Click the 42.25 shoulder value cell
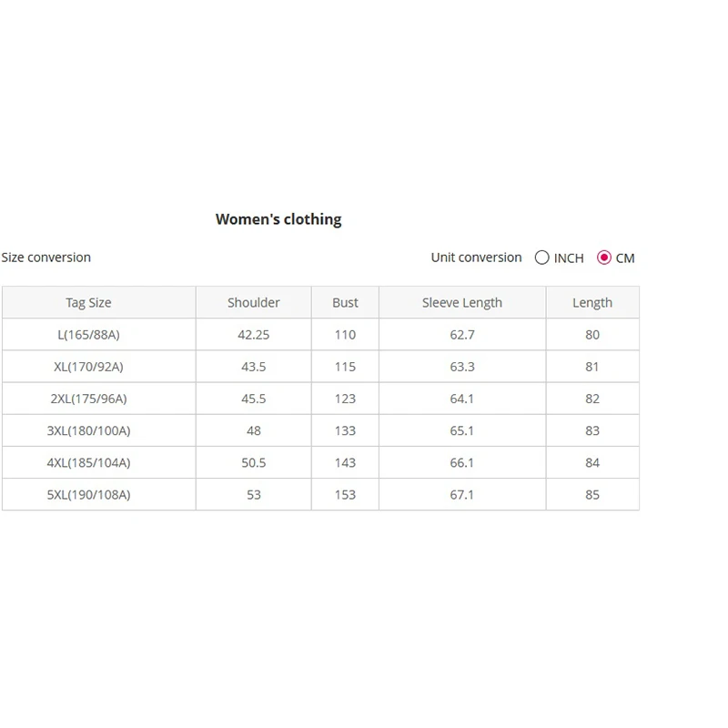This screenshot has height=728, width=728. click(254, 334)
